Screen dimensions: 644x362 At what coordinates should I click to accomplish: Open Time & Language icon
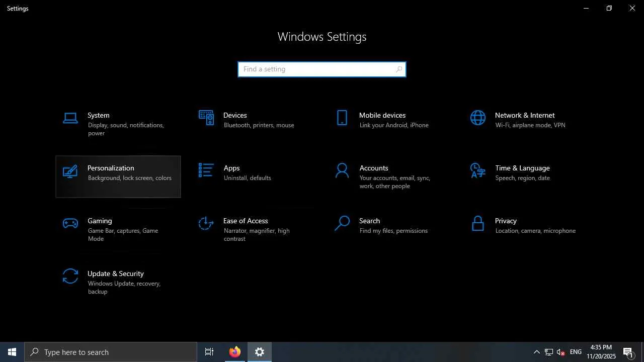point(478,170)
